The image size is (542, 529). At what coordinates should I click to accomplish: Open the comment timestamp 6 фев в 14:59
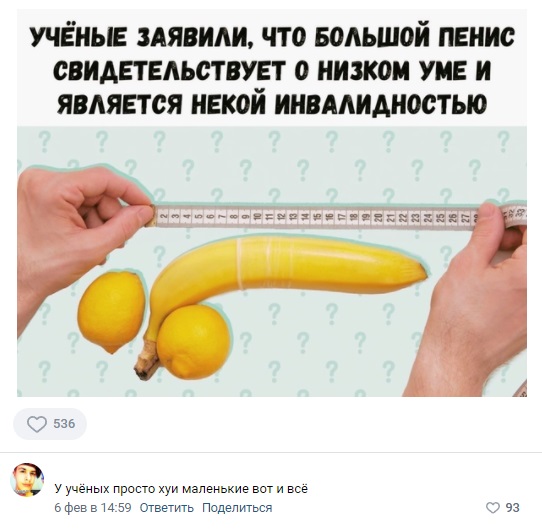pos(93,508)
